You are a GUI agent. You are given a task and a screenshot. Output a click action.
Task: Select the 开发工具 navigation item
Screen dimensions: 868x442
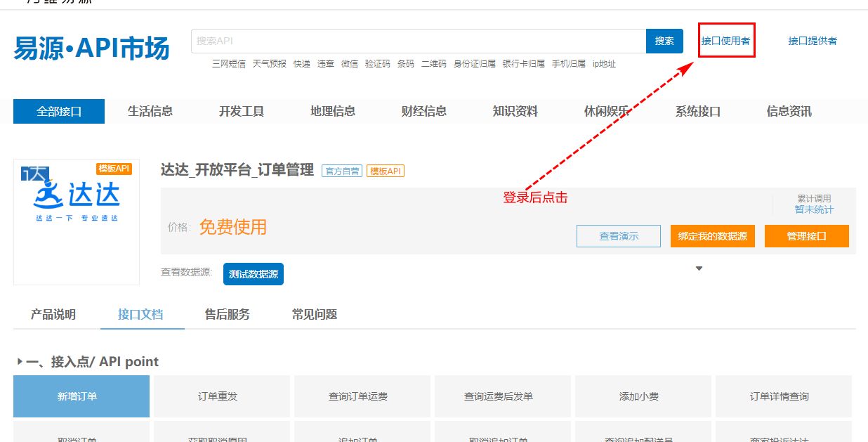coord(242,111)
